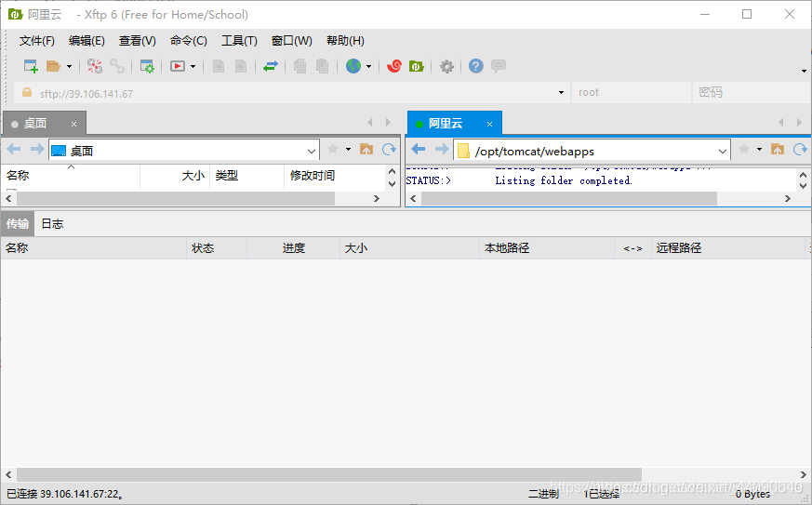Open the 文件(F) menu
Image resolution: width=812 pixels, height=505 pixels.
coord(37,41)
